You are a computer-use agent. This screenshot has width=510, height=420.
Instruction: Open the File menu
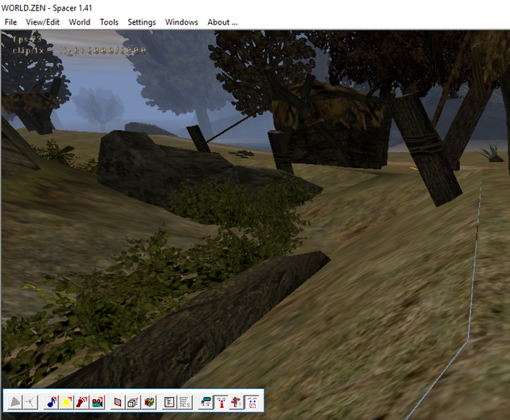[10, 22]
